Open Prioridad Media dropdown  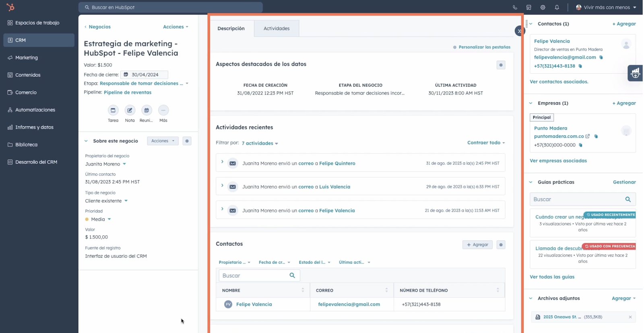(98, 220)
